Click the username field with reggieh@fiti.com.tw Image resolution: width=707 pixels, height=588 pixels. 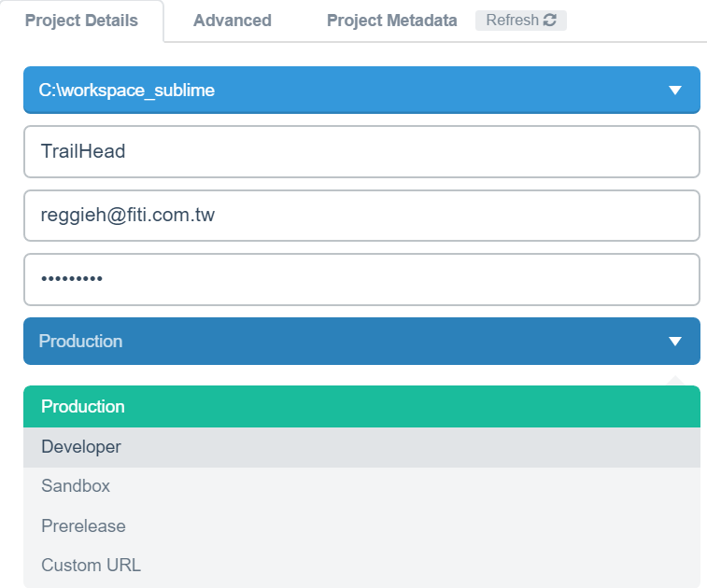[x=361, y=216]
